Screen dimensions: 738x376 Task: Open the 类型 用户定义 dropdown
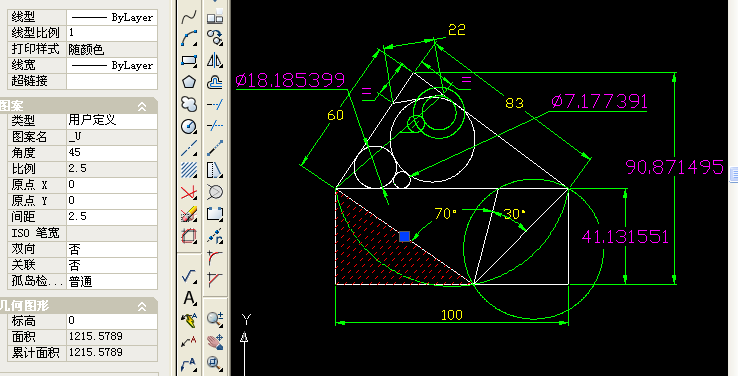coord(112,120)
